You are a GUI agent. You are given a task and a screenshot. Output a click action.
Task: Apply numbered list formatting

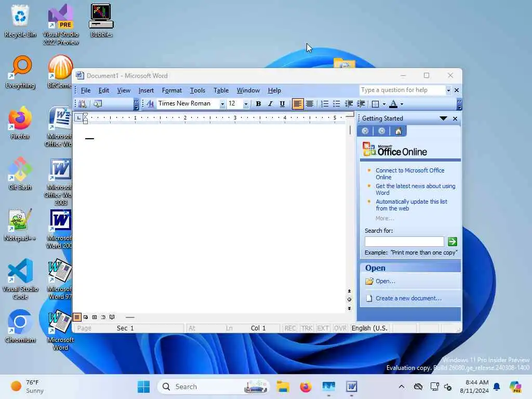[x=325, y=104]
